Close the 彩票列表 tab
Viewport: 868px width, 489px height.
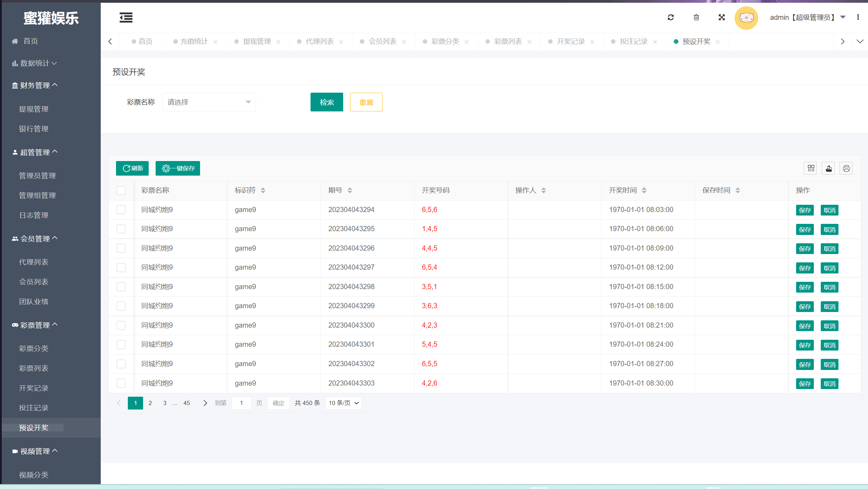(x=529, y=42)
